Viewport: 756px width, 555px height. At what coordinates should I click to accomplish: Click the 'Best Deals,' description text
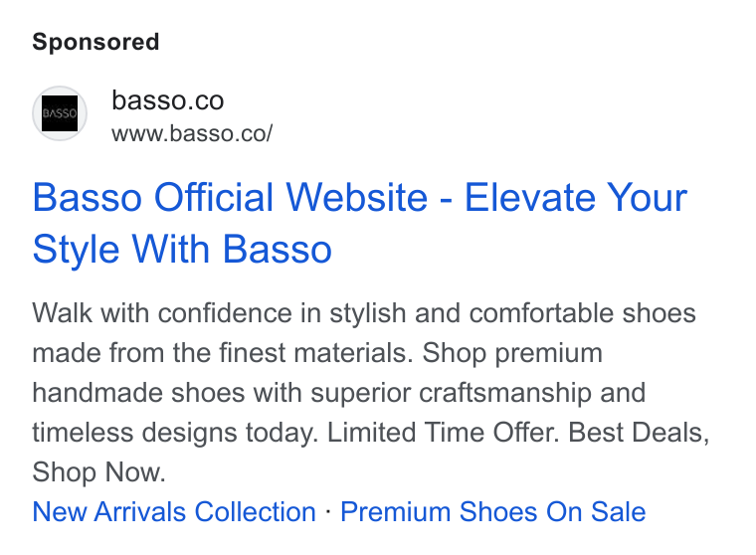[639, 432]
